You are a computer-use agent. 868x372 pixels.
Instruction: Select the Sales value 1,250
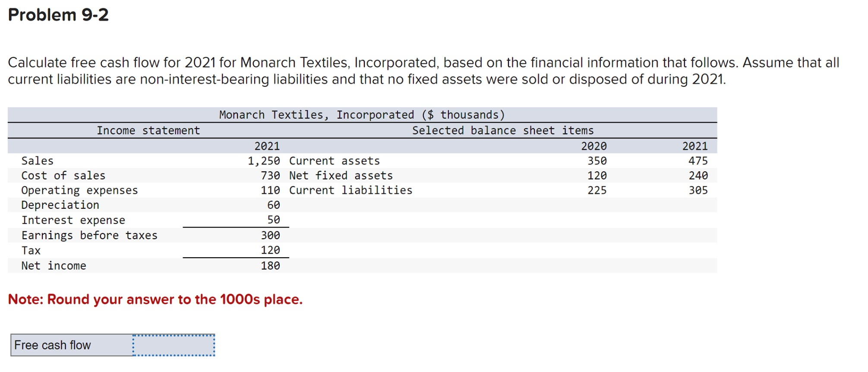(x=264, y=161)
